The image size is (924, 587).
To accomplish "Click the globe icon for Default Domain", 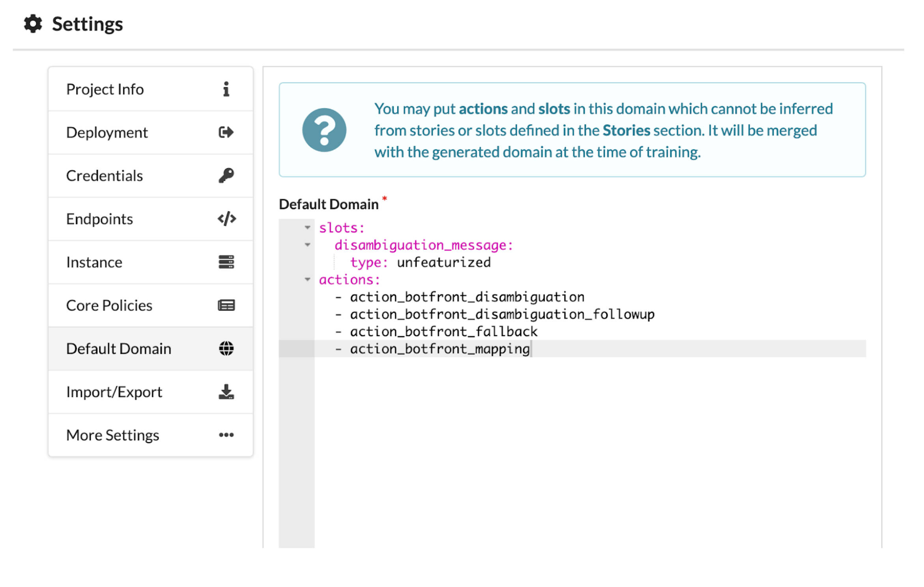I will [226, 349].
